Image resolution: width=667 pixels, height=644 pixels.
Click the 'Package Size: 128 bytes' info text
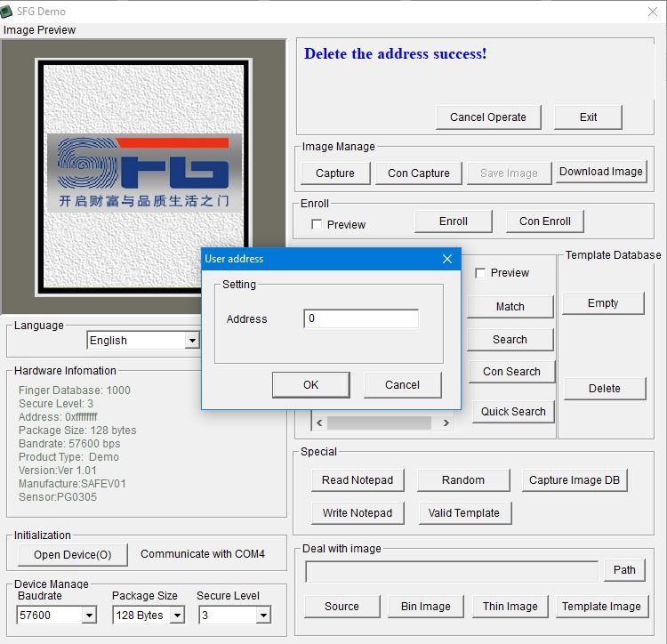[77, 430]
